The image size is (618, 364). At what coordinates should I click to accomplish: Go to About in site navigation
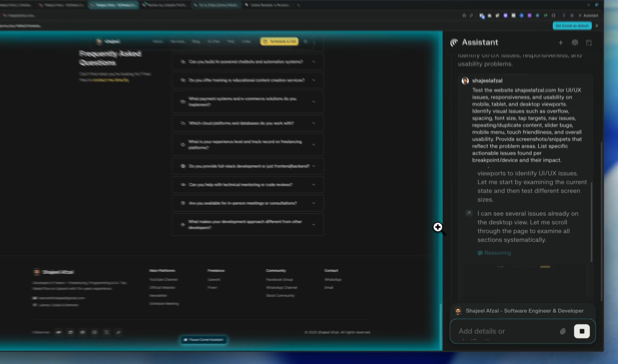pyautogui.click(x=157, y=42)
